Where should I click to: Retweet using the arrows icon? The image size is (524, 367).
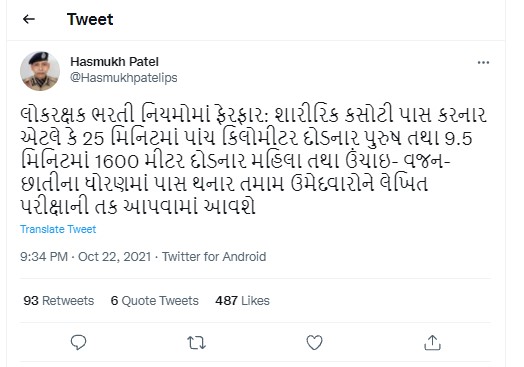point(196,343)
